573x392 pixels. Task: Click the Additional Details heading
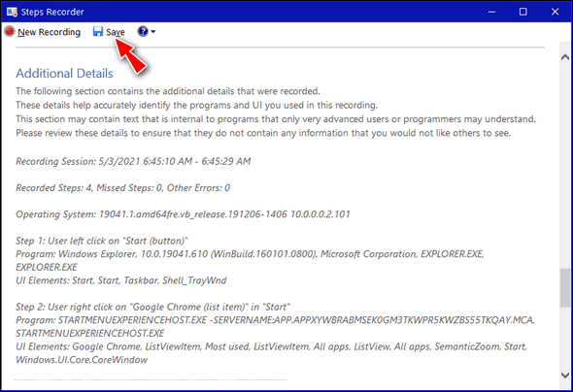[x=64, y=74]
